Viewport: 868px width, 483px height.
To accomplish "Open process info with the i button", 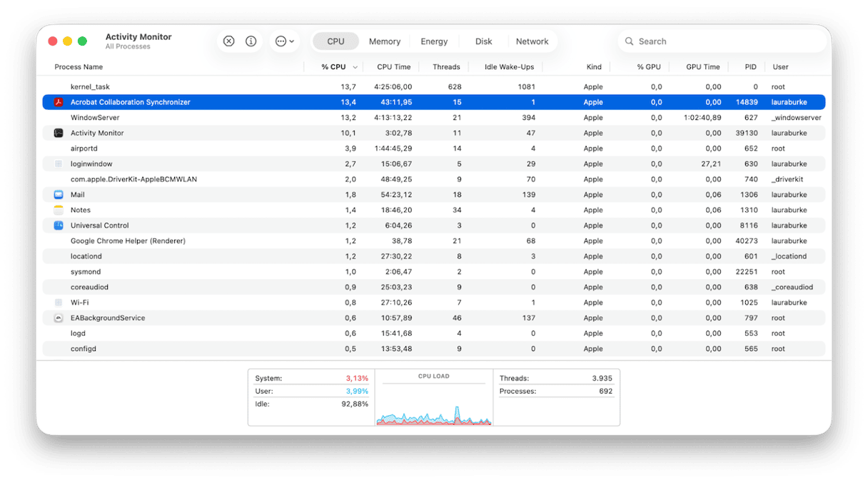I will [251, 41].
